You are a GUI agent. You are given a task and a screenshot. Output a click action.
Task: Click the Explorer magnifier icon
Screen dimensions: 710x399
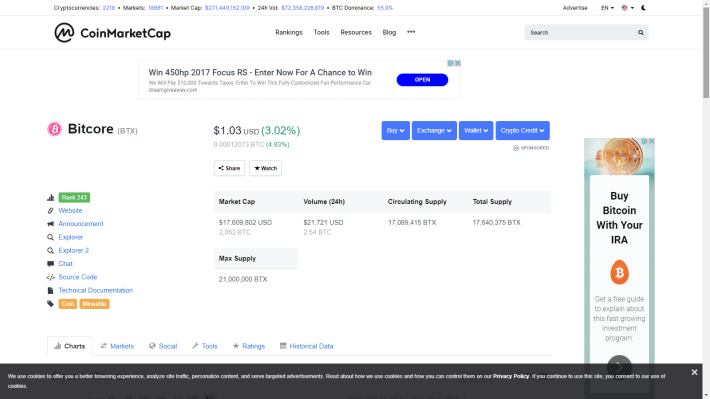[50, 237]
